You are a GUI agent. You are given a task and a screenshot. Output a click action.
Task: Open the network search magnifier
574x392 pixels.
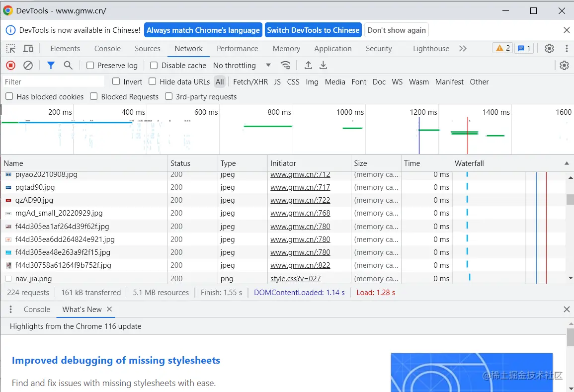pyautogui.click(x=68, y=65)
